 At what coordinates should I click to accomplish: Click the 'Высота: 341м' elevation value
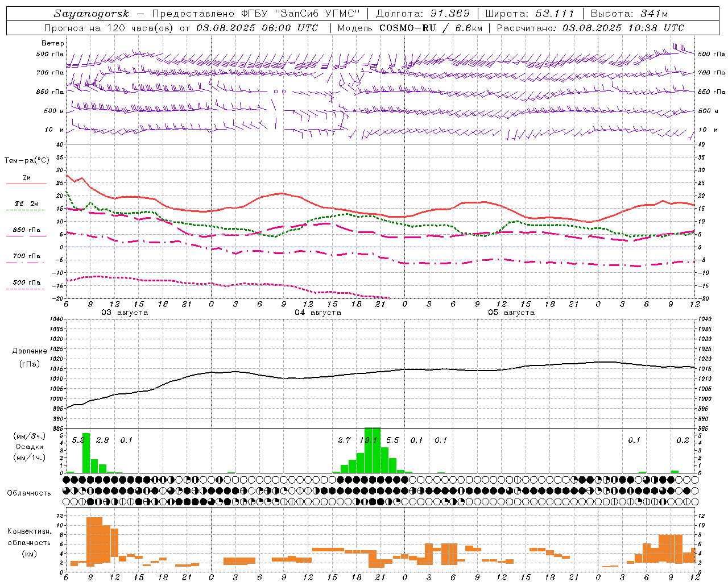coord(629,13)
